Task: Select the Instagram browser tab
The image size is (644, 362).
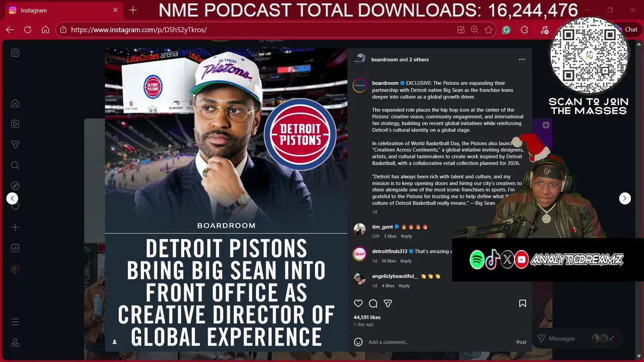Action: click(x=63, y=10)
